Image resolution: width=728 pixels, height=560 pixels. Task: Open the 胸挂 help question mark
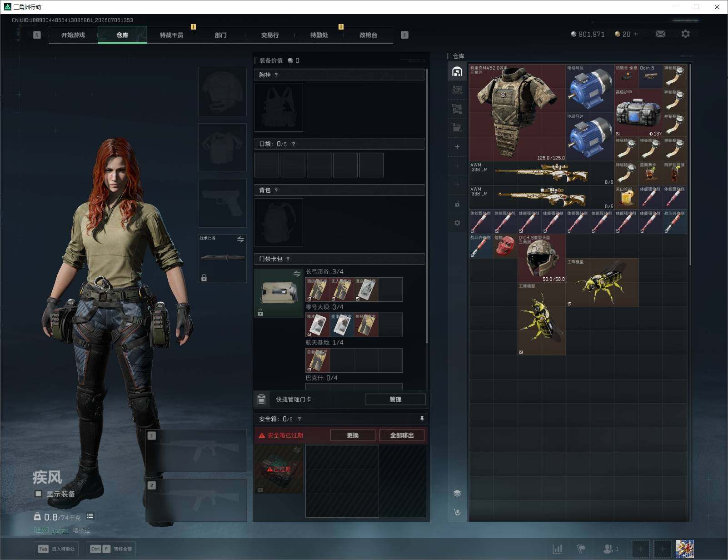(x=276, y=75)
